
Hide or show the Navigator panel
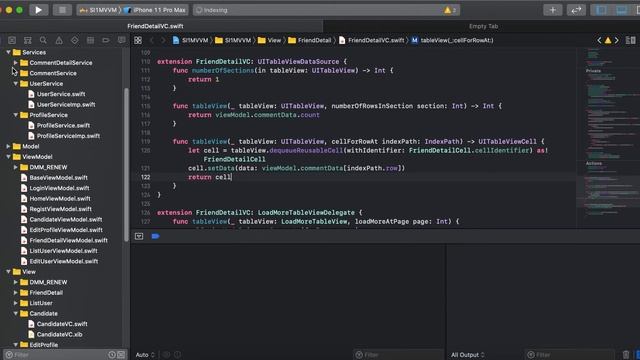tap(601, 10)
